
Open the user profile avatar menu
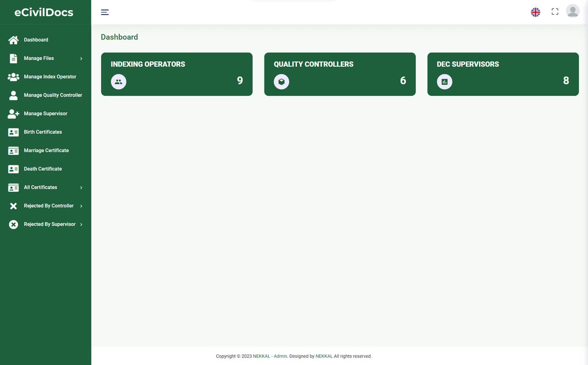[572, 11]
